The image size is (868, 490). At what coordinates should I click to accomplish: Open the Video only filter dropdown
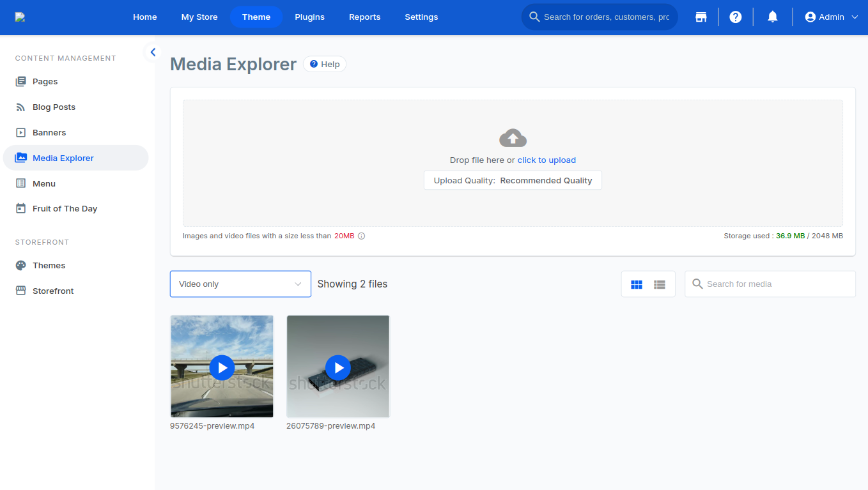coord(240,284)
